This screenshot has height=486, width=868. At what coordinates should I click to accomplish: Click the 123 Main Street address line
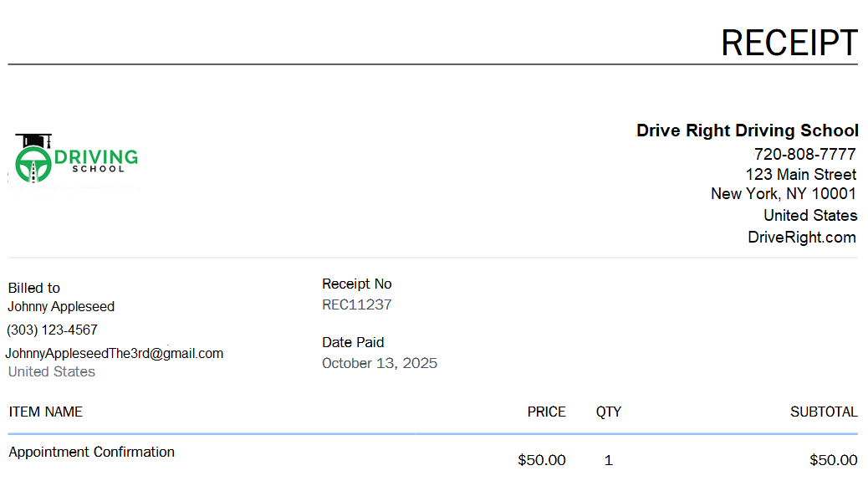click(x=800, y=174)
